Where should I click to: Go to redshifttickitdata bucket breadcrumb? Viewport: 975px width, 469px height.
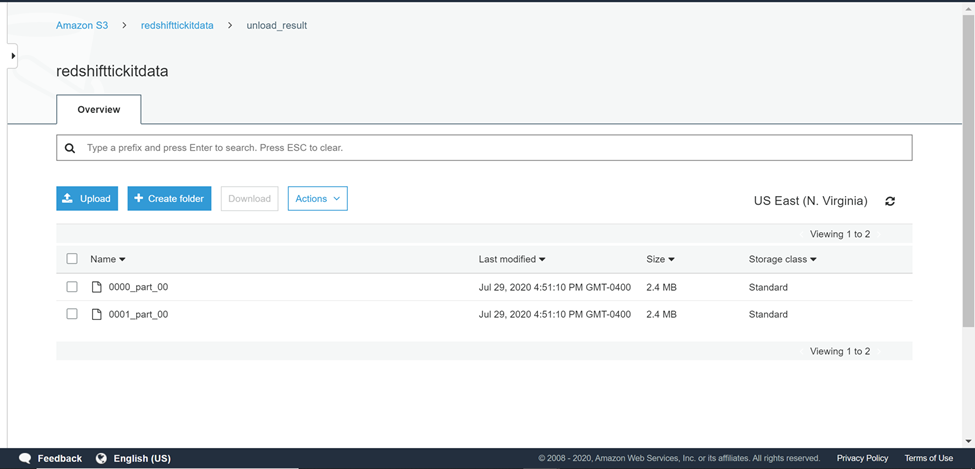click(x=177, y=26)
